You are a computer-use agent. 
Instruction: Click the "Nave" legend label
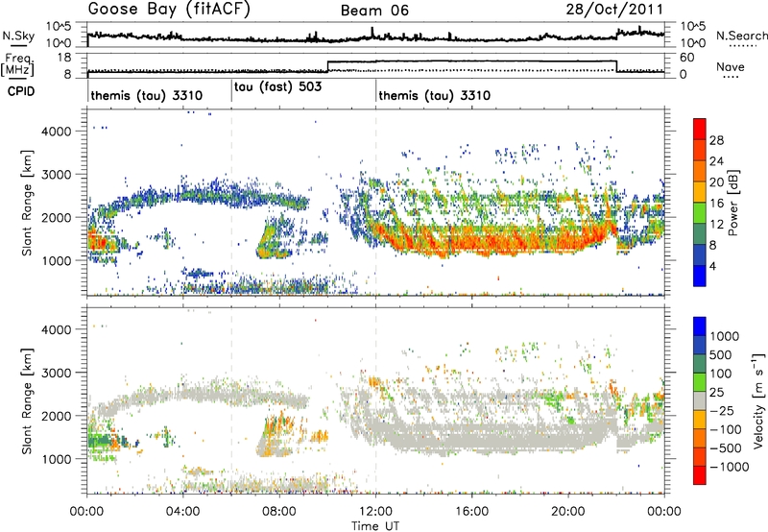[x=731, y=67]
